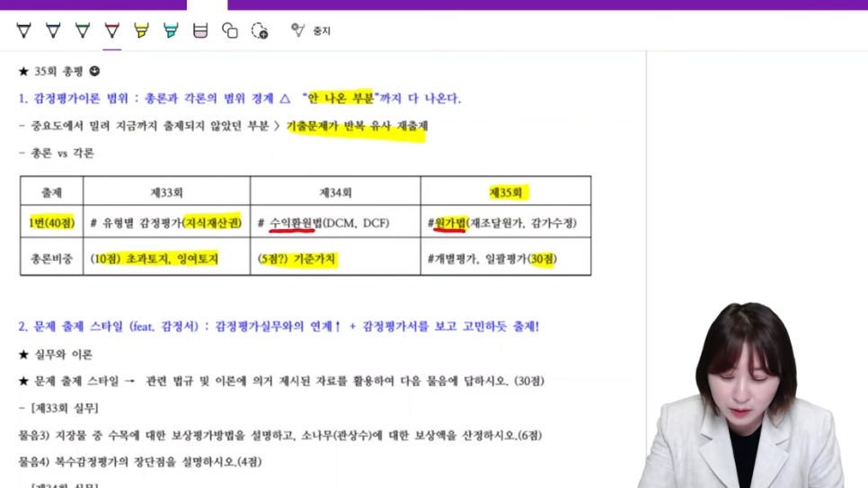Click '(재조달원가, 감가수정)' in table

coord(522,223)
